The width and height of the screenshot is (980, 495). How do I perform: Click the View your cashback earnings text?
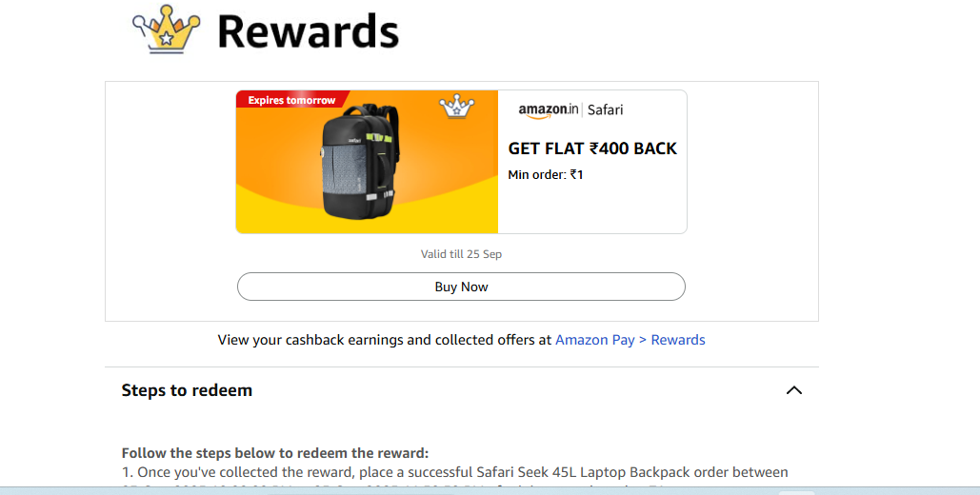pos(384,340)
